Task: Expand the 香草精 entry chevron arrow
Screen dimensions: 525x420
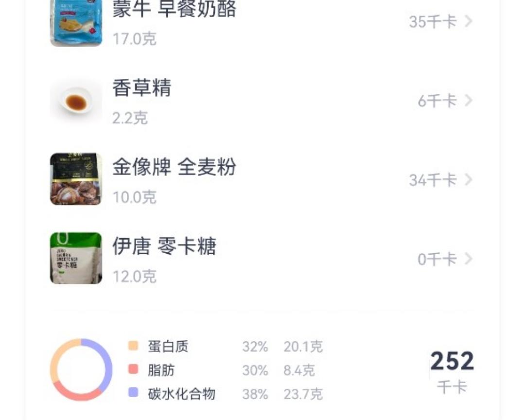Action: [x=468, y=101]
